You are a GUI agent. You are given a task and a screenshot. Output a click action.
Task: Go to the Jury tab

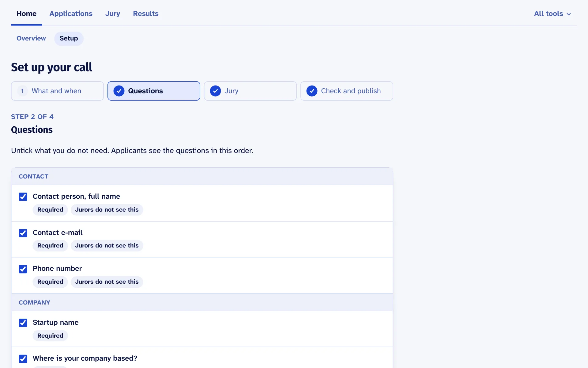(x=112, y=13)
